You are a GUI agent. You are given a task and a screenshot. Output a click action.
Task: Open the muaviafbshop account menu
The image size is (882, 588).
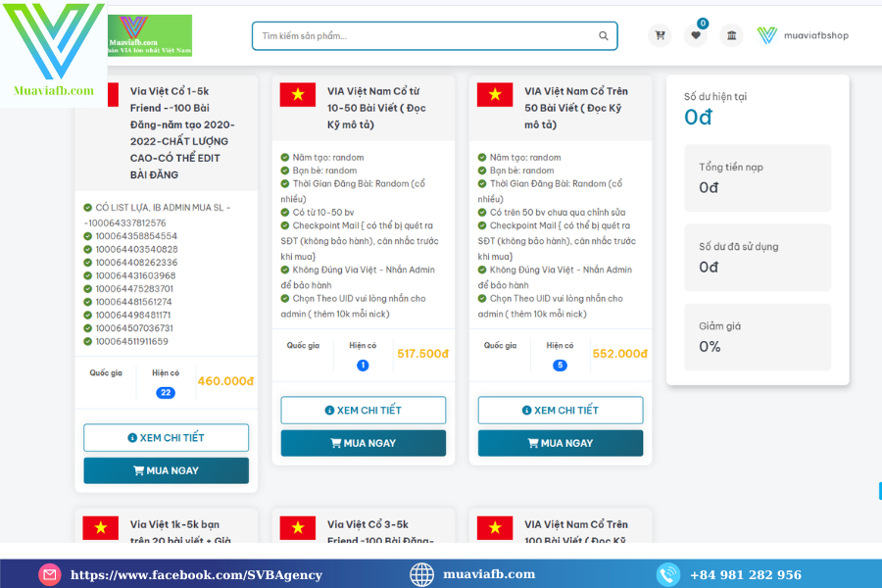click(x=803, y=35)
